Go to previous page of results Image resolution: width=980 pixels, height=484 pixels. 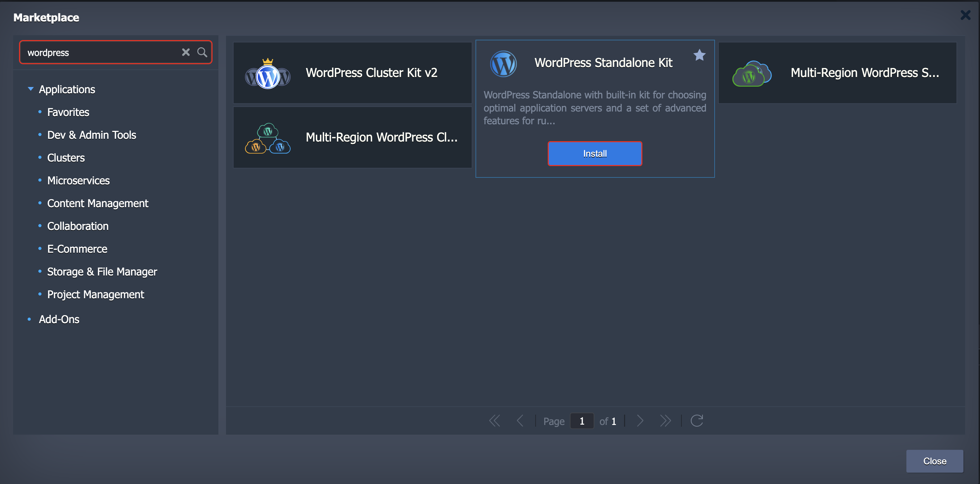click(520, 421)
